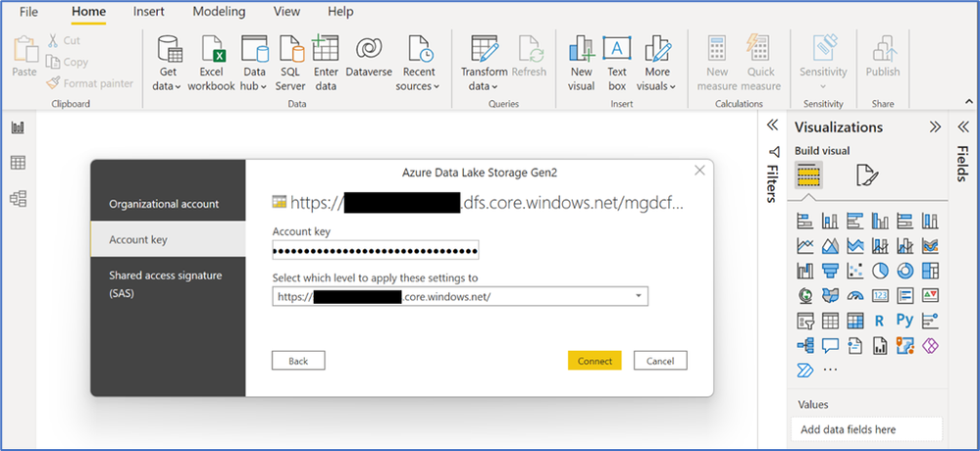Screen dimensions: 980x451
Task: Select the Enter data tool
Action: (x=326, y=64)
